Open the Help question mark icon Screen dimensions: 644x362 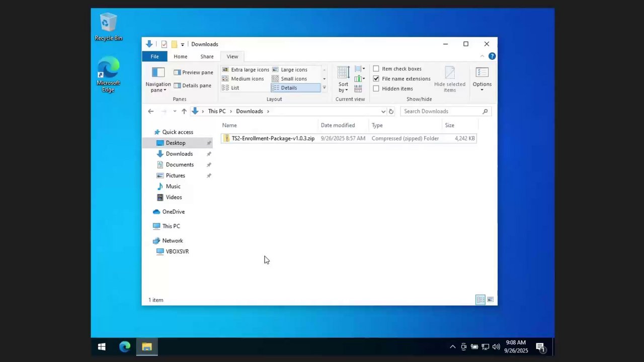[492, 56]
